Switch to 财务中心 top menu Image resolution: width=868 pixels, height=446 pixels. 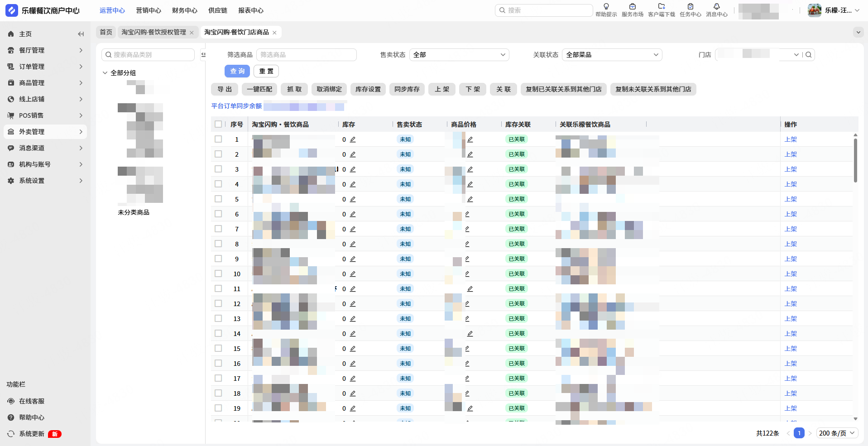click(185, 10)
